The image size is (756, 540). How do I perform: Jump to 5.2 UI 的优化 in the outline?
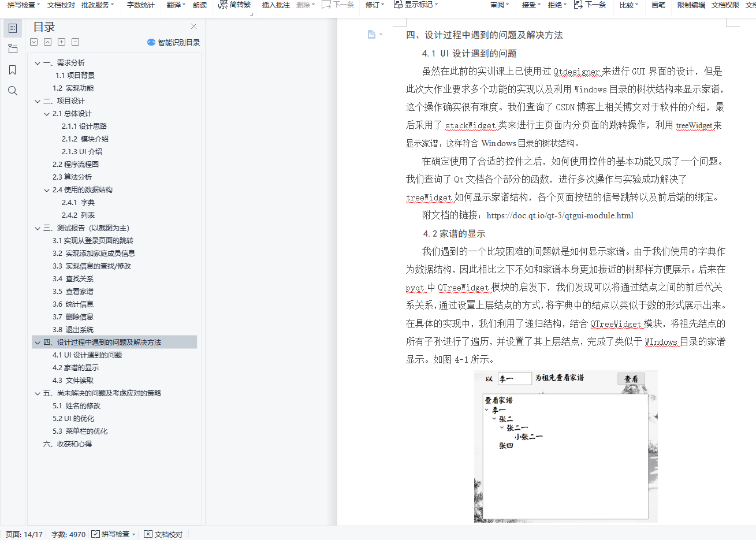tap(73, 419)
